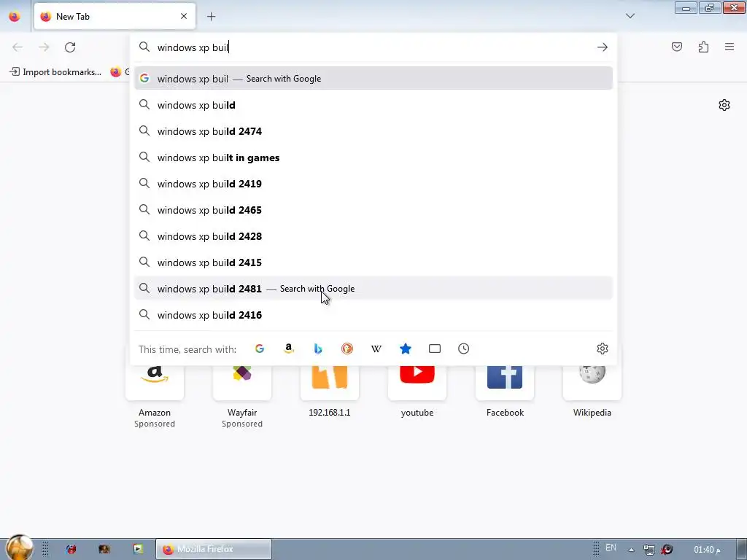Viewport: 747px width, 560px height.
Task: Reload the current page
Action: click(70, 47)
